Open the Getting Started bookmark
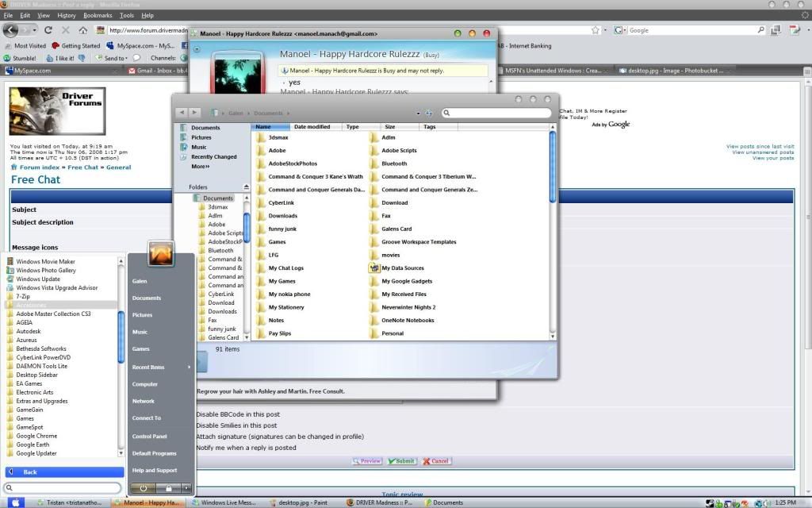 [x=75, y=45]
